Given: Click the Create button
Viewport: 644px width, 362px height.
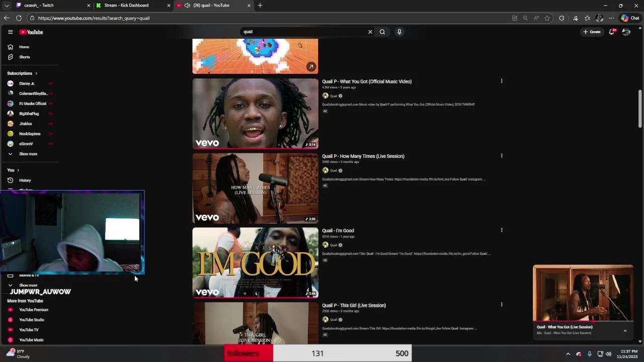Looking at the screenshot, I should (x=592, y=32).
